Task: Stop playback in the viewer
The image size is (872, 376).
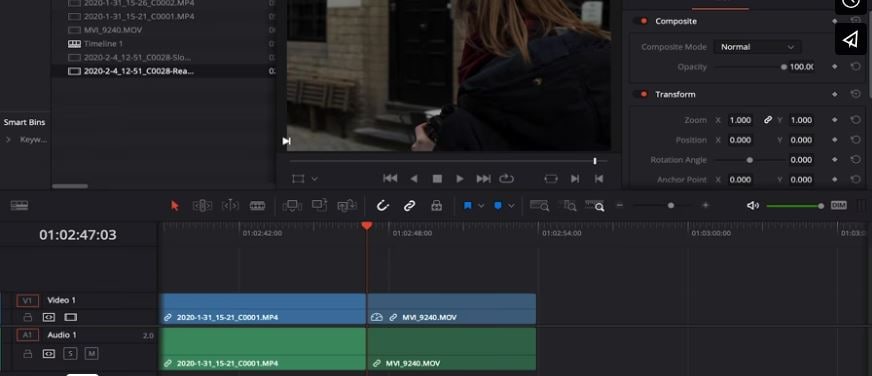Action: [x=437, y=179]
